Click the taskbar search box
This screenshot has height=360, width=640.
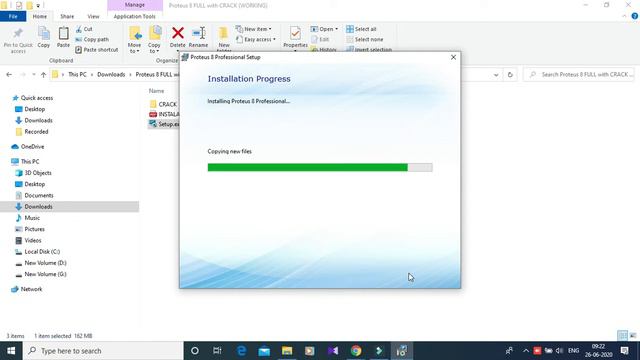[103, 351]
